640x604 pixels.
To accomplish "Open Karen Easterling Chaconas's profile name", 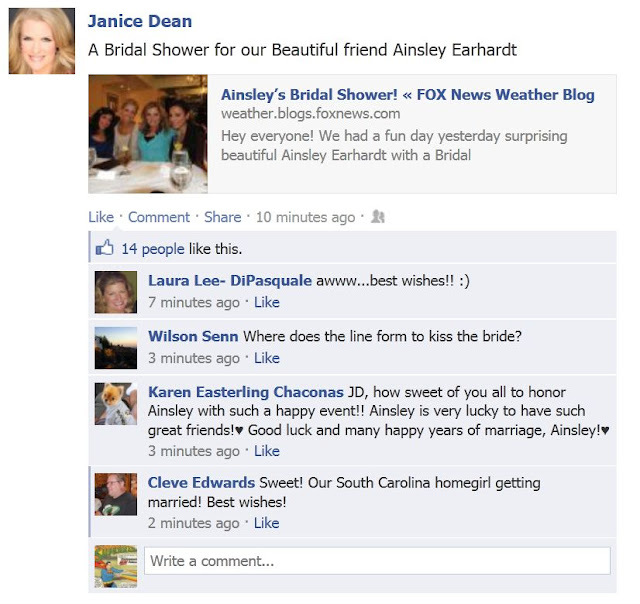I will [x=246, y=392].
